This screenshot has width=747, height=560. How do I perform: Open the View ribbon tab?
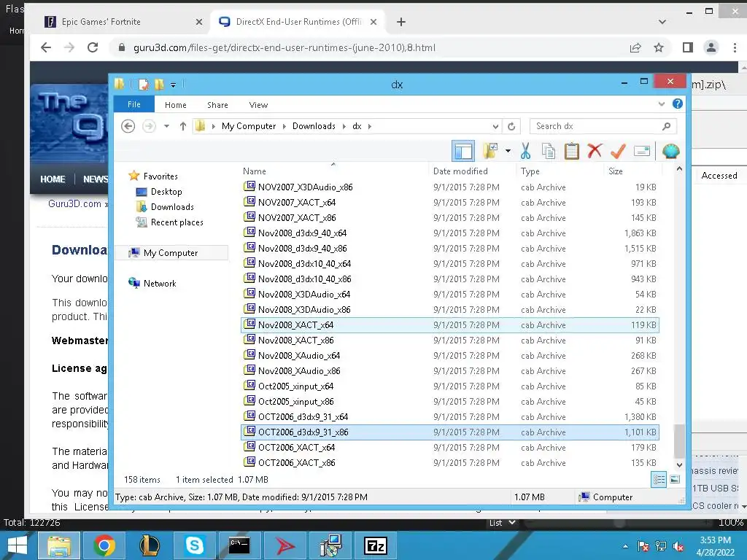coord(258,105)
